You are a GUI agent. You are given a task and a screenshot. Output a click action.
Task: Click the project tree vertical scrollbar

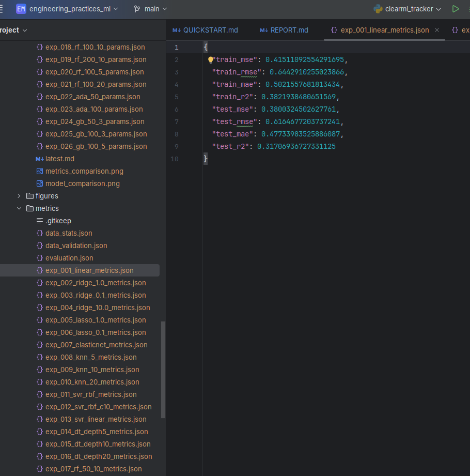tap(163, 370)
